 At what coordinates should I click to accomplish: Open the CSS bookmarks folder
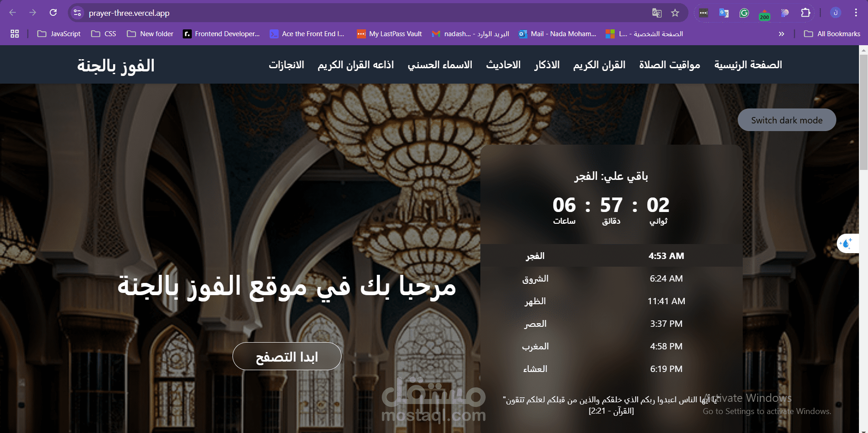pos(104,33)
